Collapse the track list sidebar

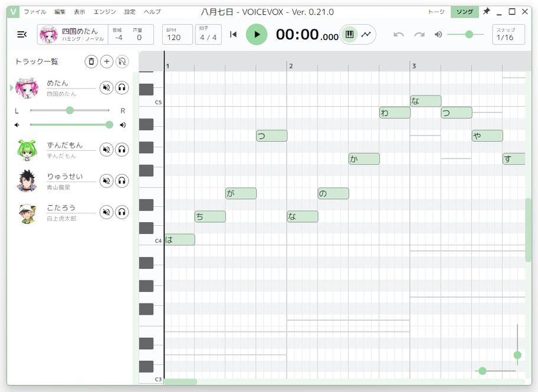coord(22,34)
